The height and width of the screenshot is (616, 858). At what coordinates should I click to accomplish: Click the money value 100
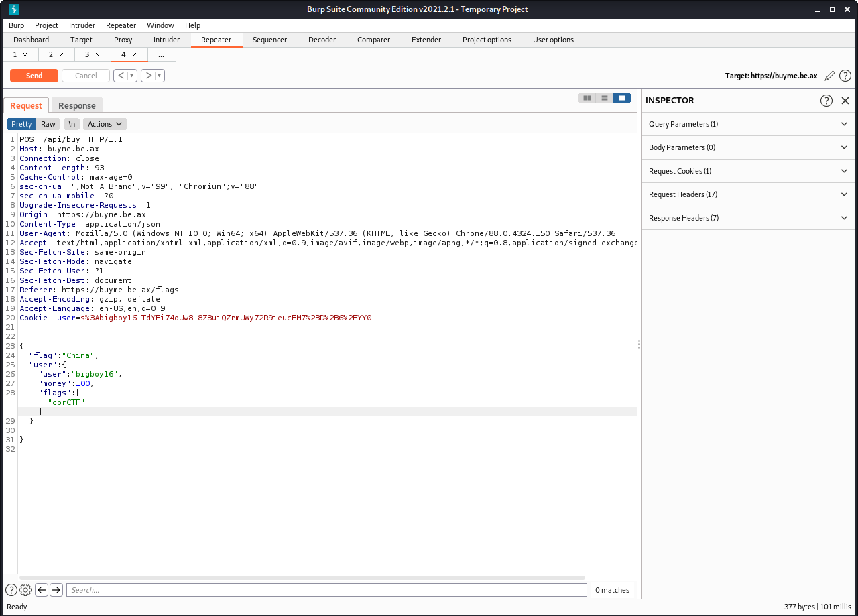pyautogui.click(x=82, y=383)
